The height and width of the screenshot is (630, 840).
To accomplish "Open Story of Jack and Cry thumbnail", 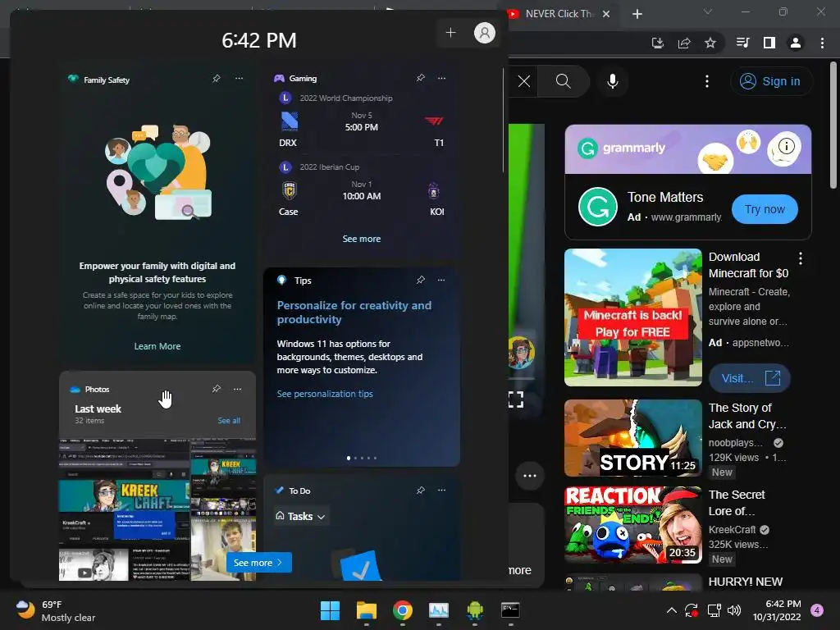I will pyautogui.click(x=632, y=438).
